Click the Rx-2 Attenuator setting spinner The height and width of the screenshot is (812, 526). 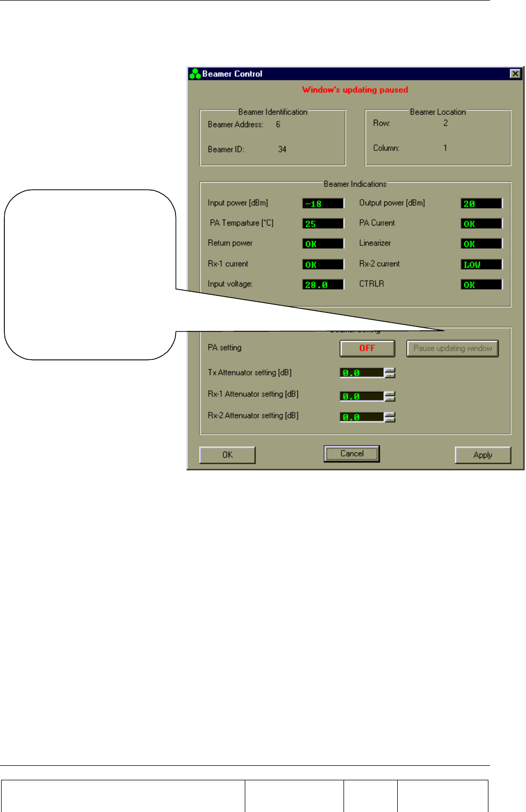click(390, 417)
